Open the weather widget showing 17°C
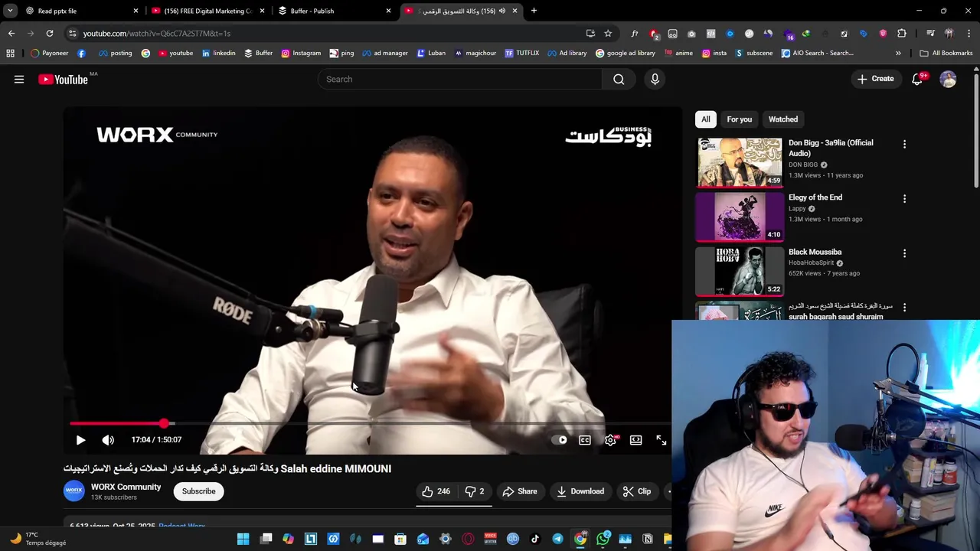The width and height of the screenshot is (980, 551). (37, 539)
